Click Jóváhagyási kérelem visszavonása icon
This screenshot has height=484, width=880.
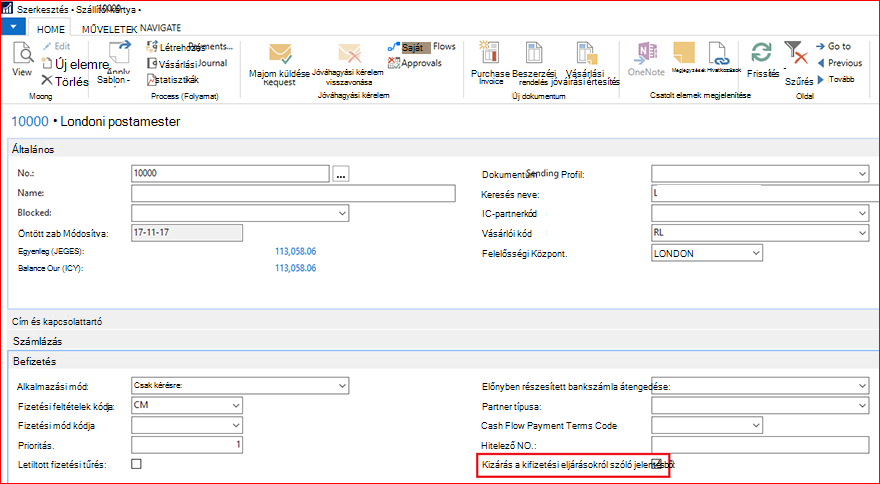(349, 54)
